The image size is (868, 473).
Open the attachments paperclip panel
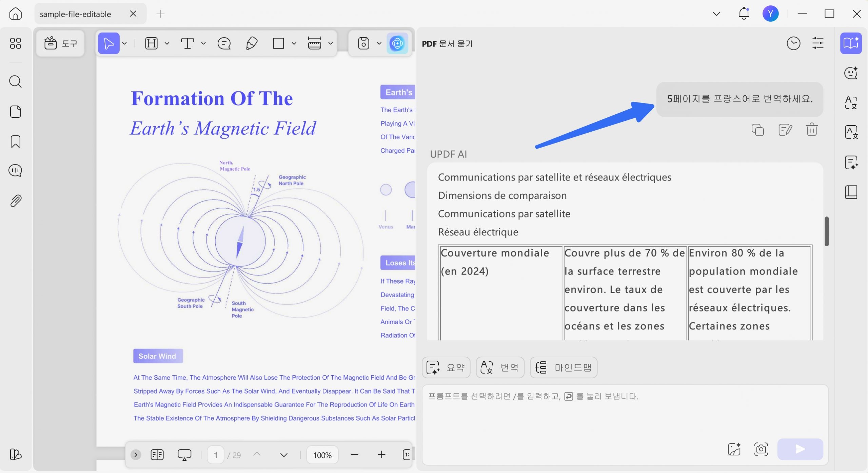[x=15, y=201]
